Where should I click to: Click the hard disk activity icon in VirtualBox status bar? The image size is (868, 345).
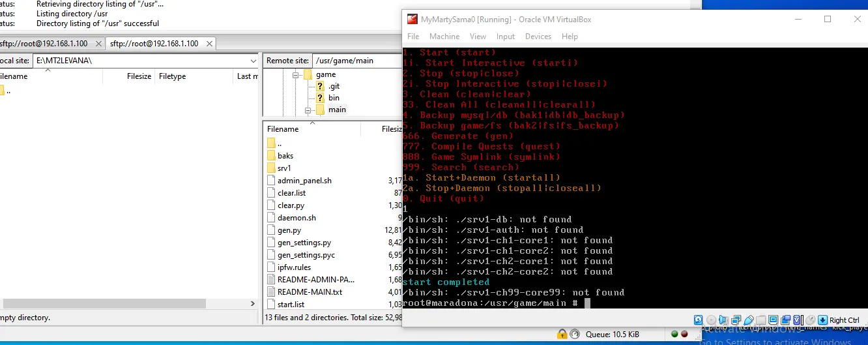pos(699,320)
